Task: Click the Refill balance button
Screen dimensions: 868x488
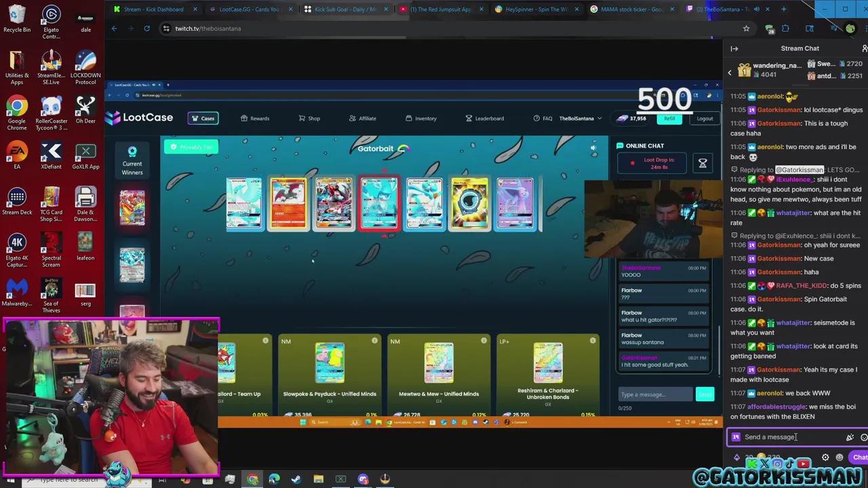Action: [x=669, y=119]
